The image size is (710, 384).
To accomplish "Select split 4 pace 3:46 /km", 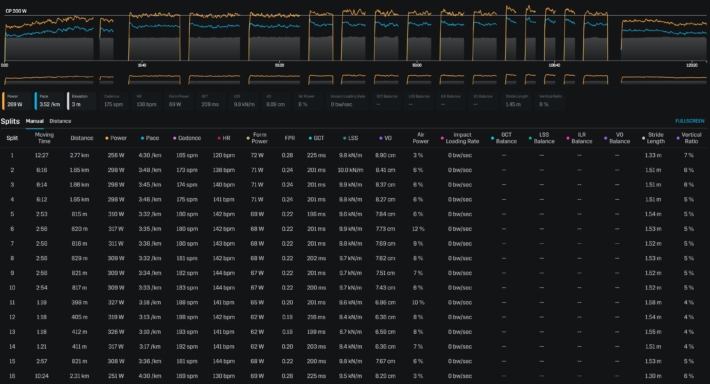I will coord(150,200).
